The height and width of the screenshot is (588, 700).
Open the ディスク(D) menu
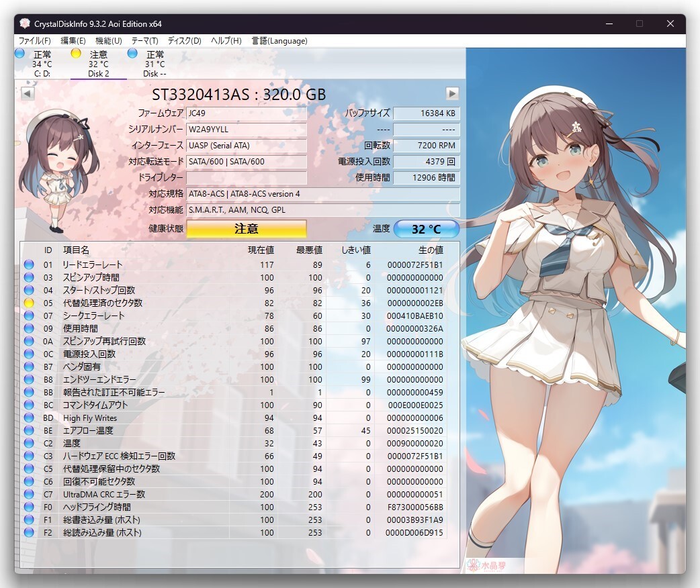(184, 41)
